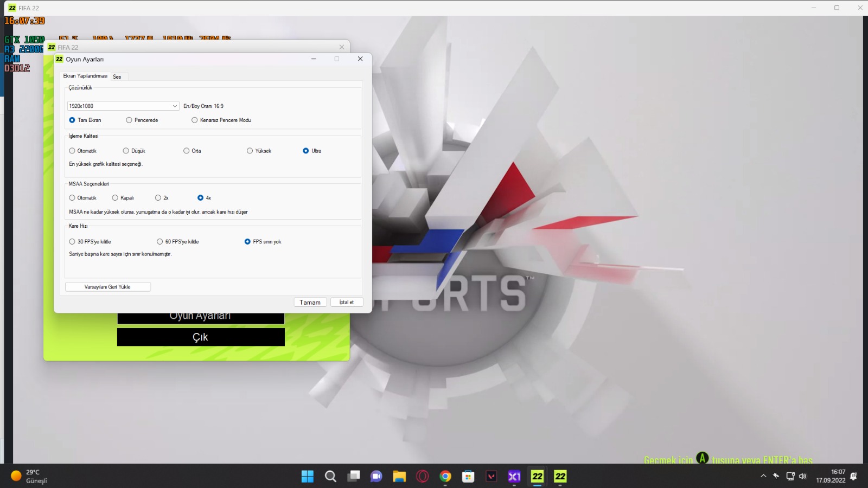Click the black Çık button in the launcher
Screen dimensions: 868x488
click(201, 337)
